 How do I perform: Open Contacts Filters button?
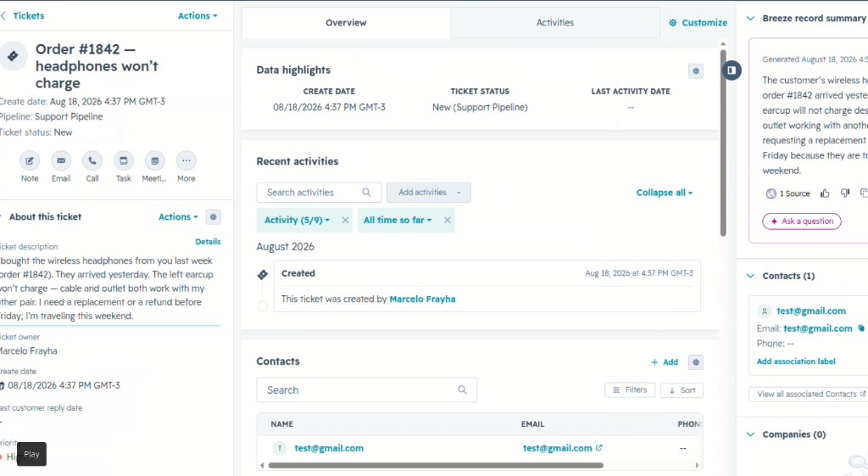pos(630,390)
